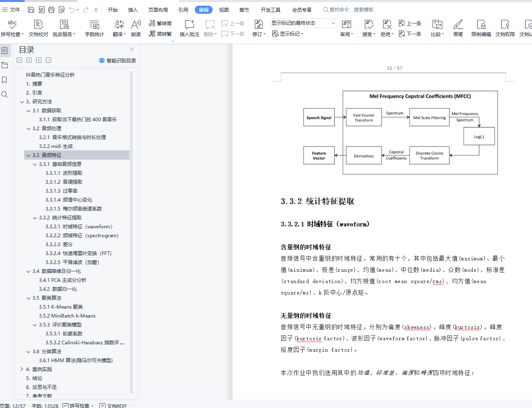Open restrict editing settings
Viewport: 532px width, 408px height.
[x=481, y=28]
